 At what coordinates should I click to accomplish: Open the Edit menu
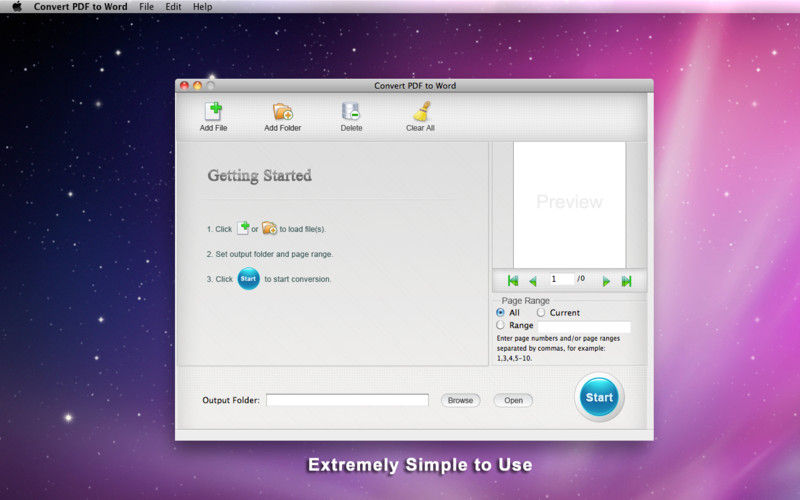click(173, 7)
